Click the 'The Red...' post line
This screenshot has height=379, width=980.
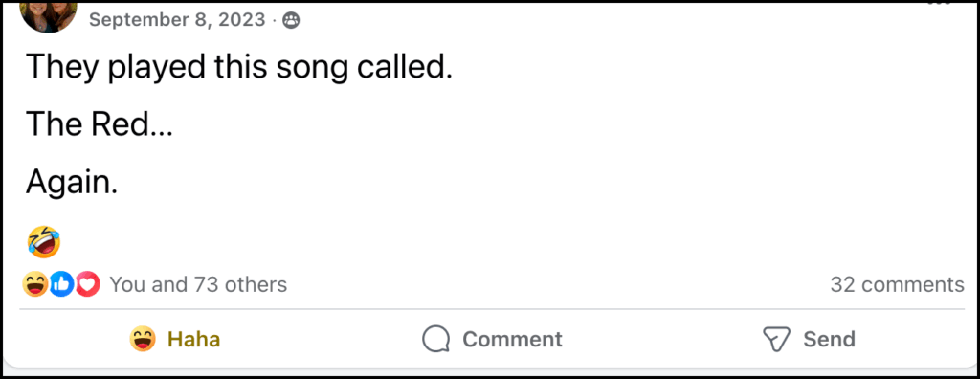(x=99, y=125)
